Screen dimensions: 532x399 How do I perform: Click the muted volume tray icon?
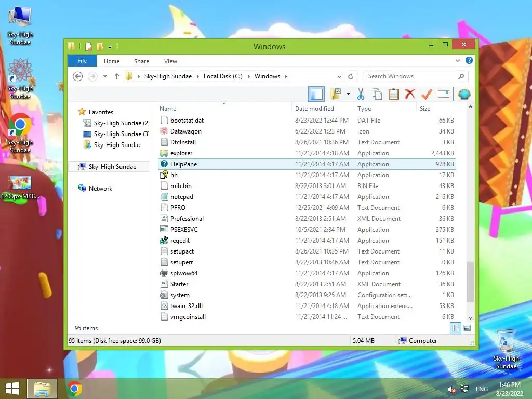[x=451, y=389]
